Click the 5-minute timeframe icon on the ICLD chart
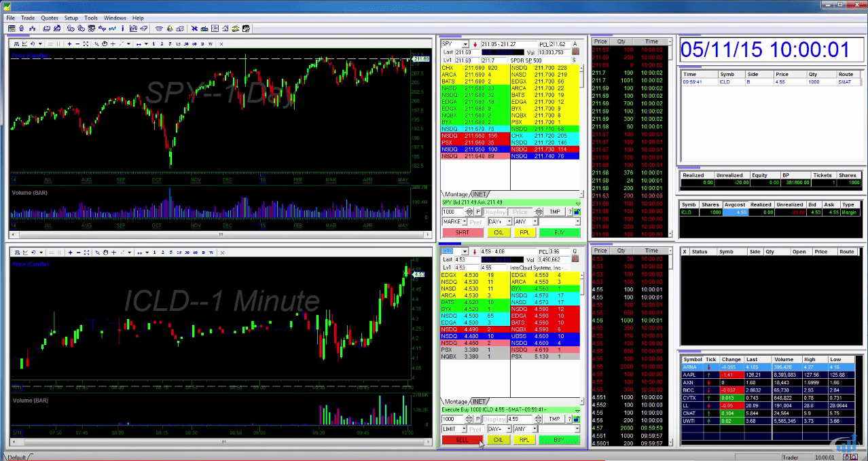The height and width of the screenshot is (461, 868). (x=170, y=253)
